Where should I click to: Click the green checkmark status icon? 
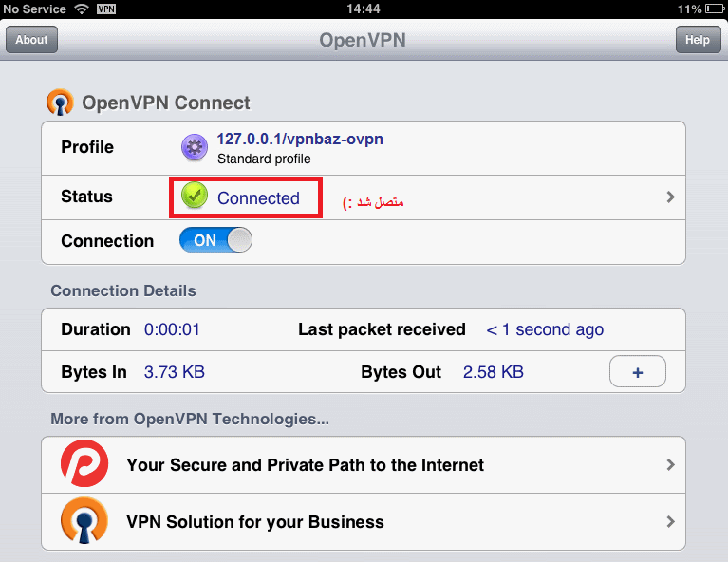point(195,196)
